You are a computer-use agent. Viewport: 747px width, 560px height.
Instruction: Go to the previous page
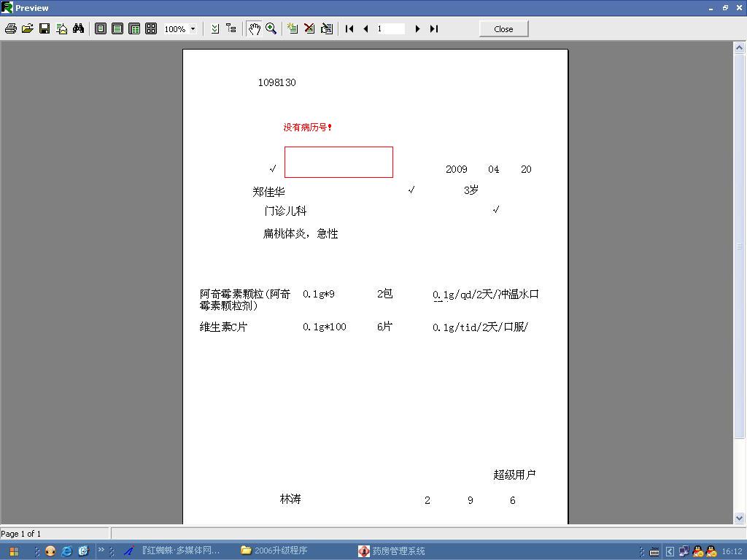[366, 28]
